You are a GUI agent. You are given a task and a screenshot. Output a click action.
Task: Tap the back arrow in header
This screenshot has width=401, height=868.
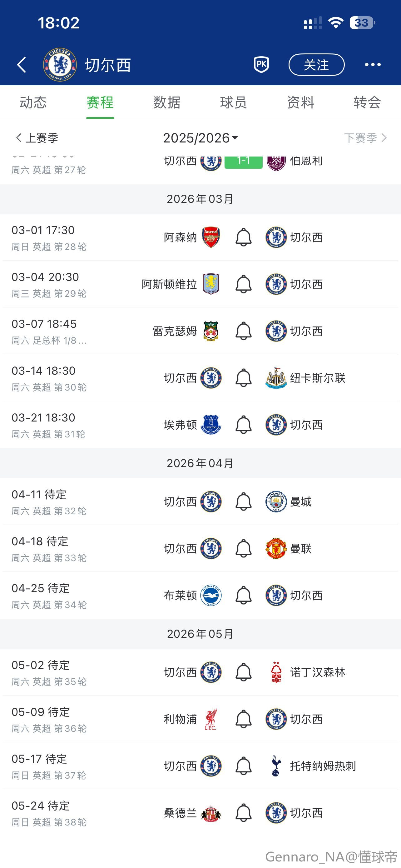coord(22,65)
